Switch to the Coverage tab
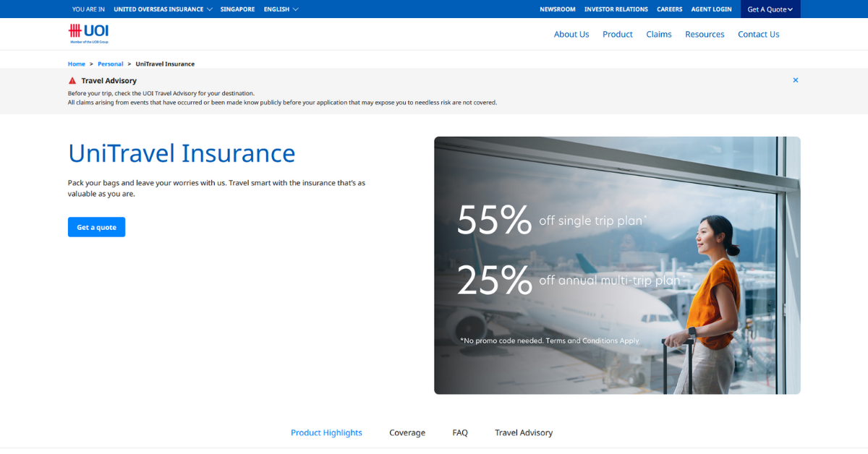Screen dimensions: 868x454 coord(407,432)
